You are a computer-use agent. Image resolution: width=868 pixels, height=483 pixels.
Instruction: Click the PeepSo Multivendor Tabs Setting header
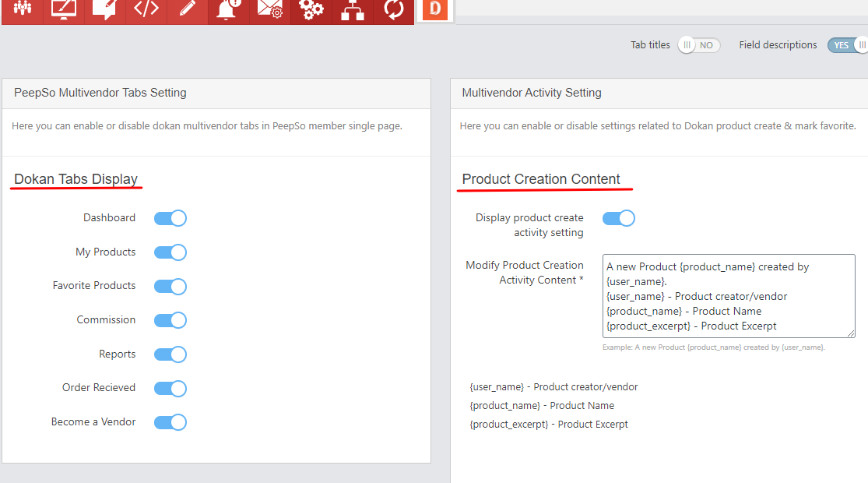(x=100, y=93)
